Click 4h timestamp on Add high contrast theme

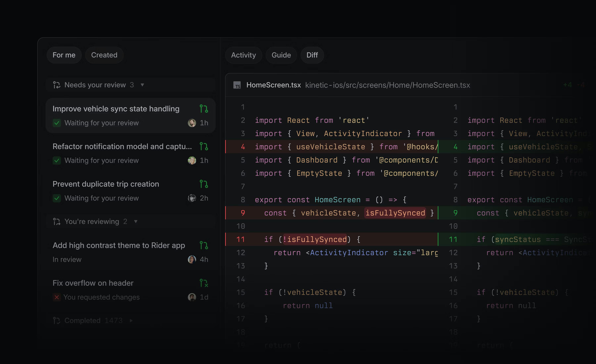(x=204, y=259)
